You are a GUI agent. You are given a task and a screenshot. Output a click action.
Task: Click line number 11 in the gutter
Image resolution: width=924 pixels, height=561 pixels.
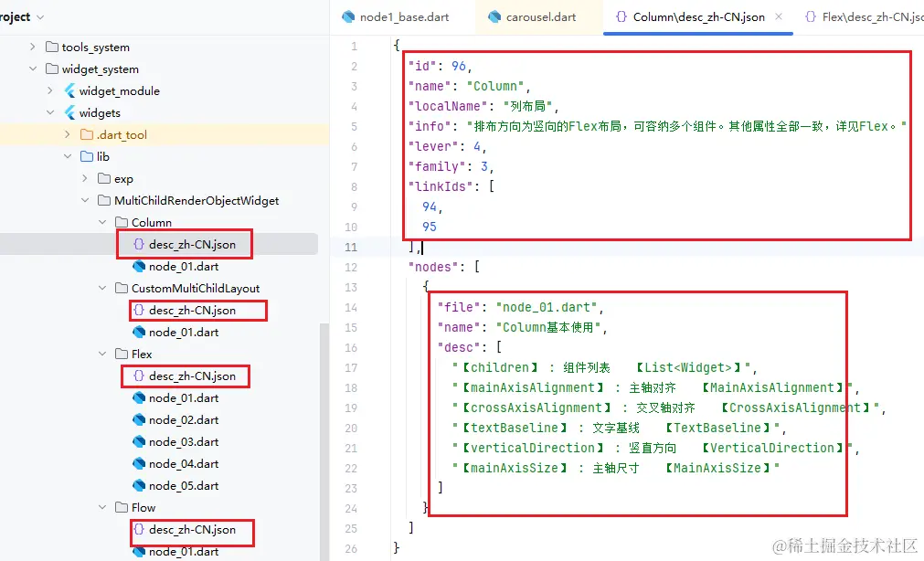pos(351,247)
